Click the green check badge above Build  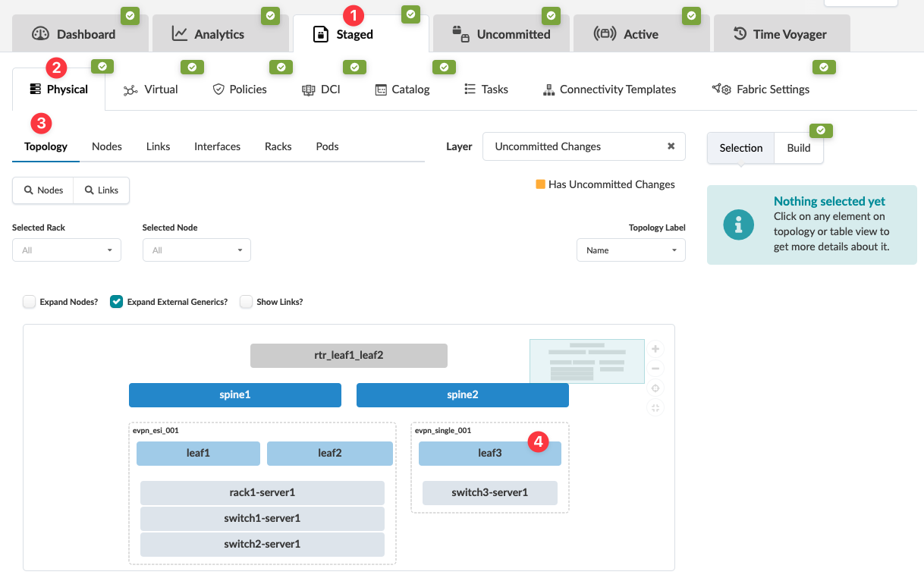(821, 130)
